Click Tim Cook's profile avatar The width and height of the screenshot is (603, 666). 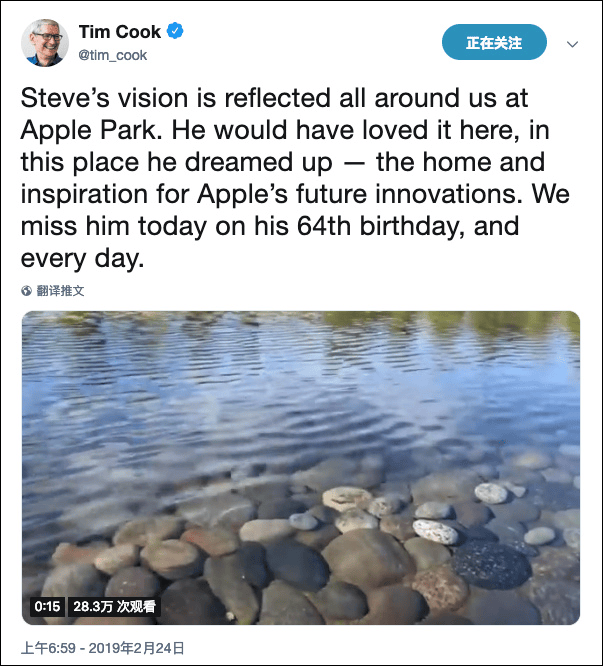point(44,42)
